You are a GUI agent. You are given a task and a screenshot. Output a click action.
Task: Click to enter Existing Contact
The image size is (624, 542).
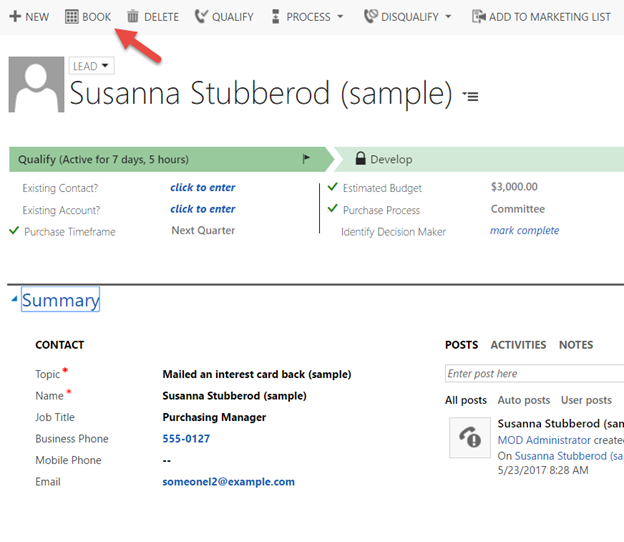pos(203,188)
